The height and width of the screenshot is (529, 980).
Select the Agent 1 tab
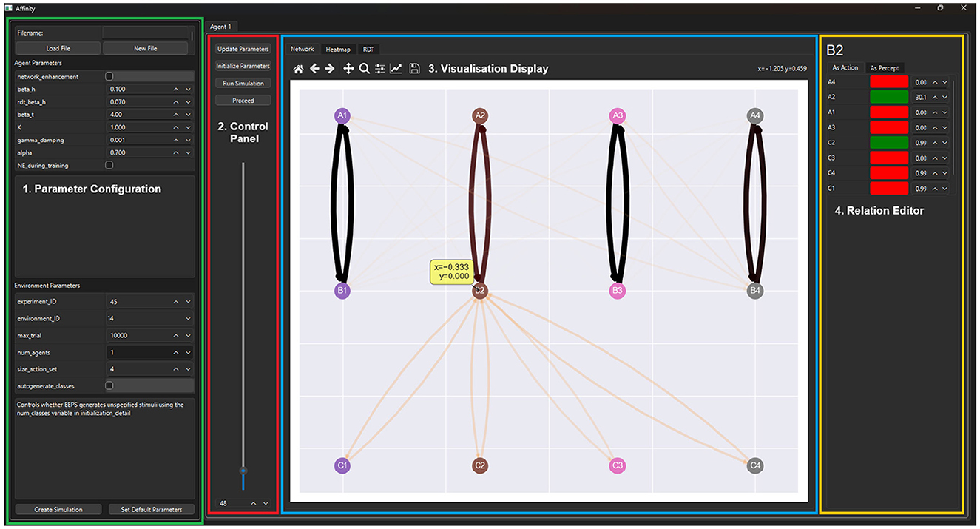[x=220, y=27]
